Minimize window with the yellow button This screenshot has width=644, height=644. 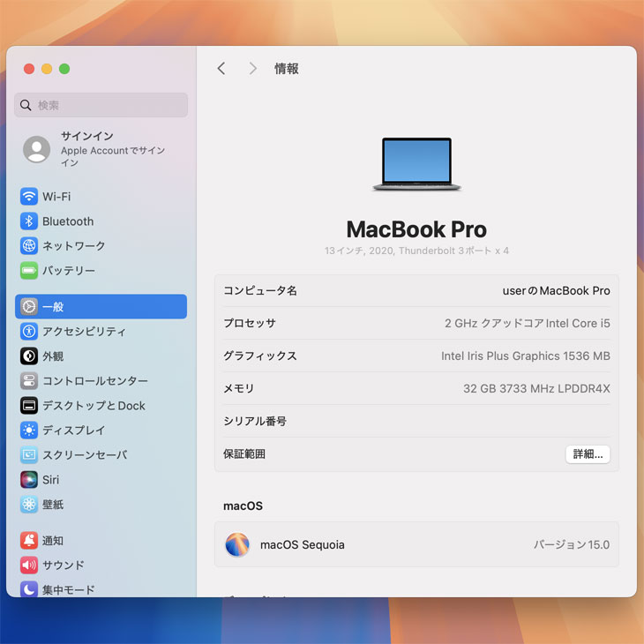(x=47, y=69)
